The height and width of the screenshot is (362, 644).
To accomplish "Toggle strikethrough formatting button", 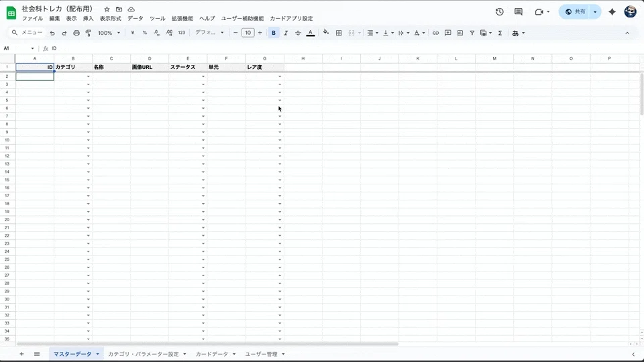I will pyautogui.click(x=298, y=33).
